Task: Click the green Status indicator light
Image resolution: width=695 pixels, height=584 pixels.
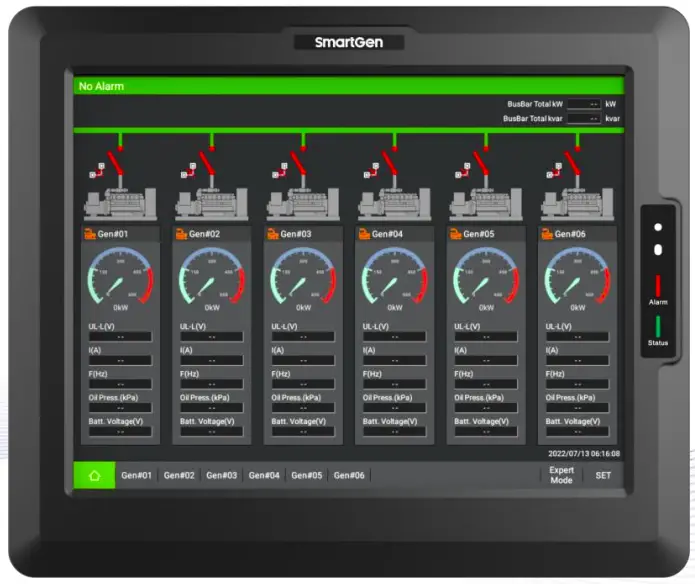Action: [x=658, y=326]
